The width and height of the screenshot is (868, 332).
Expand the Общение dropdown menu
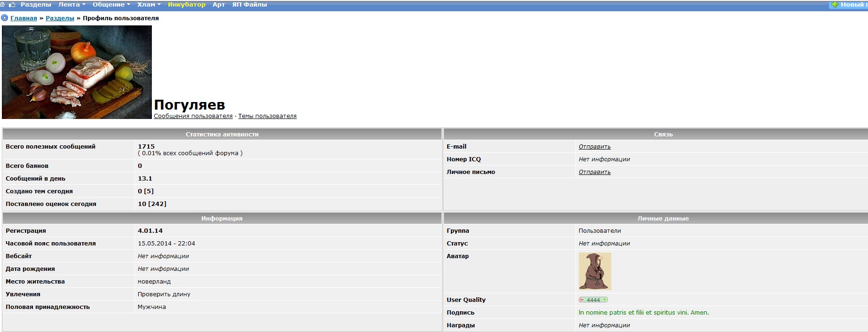pyautogui.click(x=111, y=4)
